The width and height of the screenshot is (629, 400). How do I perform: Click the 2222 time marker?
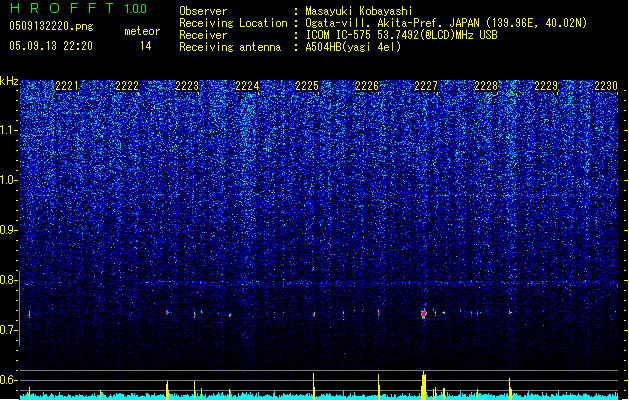[127, 86]
